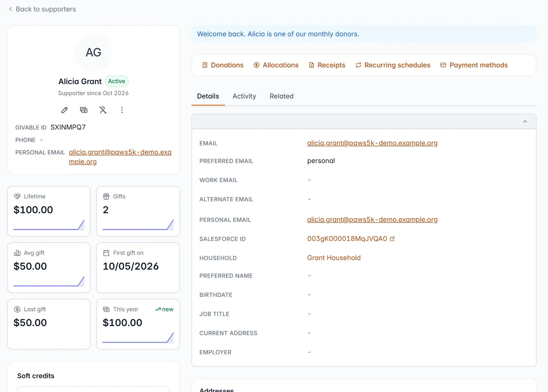The image size is (548, 392).
Task: Click the gift box icon on the Gifts card
Action: tap(106, 196)
